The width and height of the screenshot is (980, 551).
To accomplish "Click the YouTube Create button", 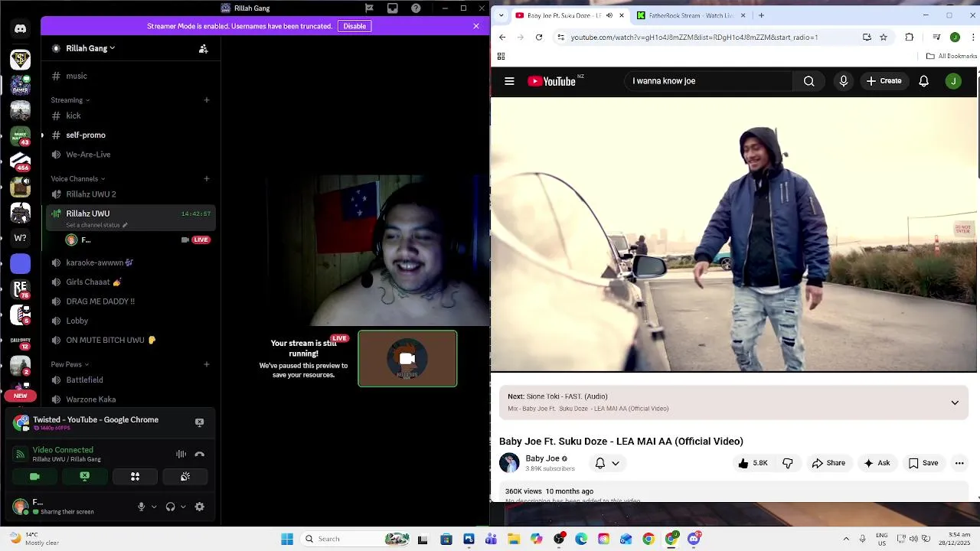I will tap(884, 81).
